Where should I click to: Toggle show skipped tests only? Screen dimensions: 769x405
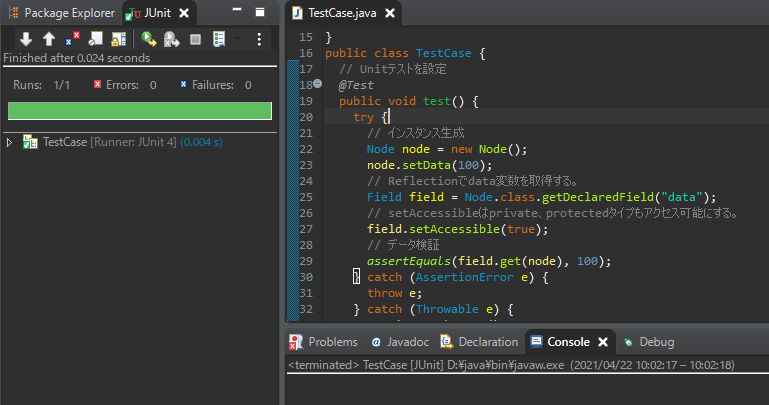pos(96,39)
